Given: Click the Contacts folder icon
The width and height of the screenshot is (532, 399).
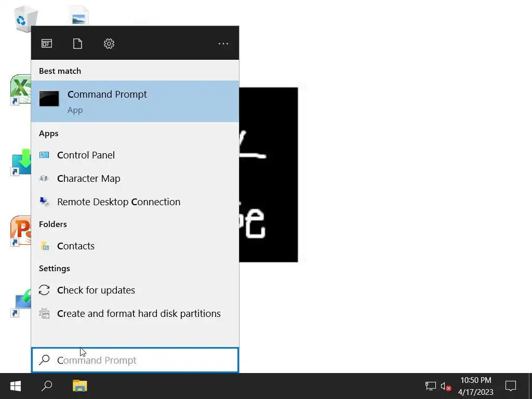Looking at the screenshot, I should pyautogui.click(x=45, y=246).
